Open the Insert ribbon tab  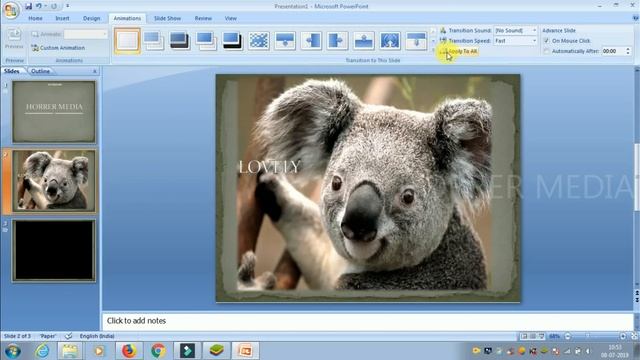[62, 18]
